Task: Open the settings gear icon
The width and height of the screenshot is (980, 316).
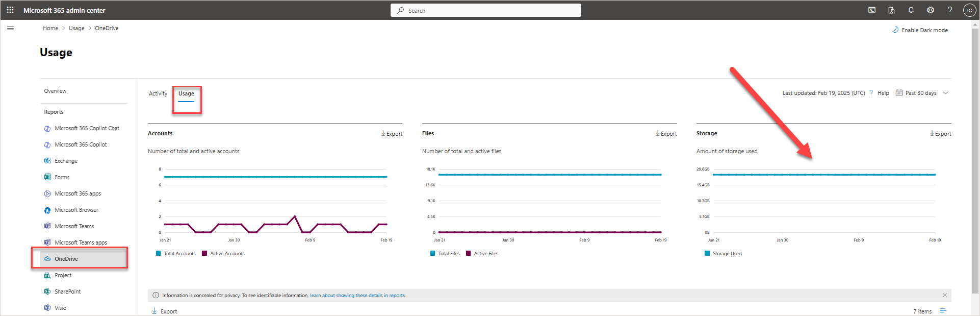Action: [930, 10]
